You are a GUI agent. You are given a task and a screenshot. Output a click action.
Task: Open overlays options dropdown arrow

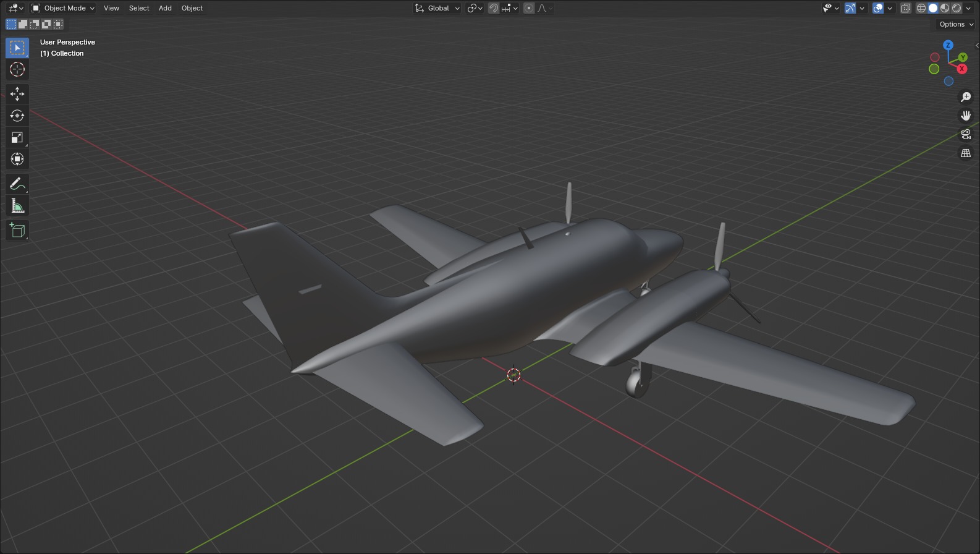pyautogui.click(x=890, y=8)
